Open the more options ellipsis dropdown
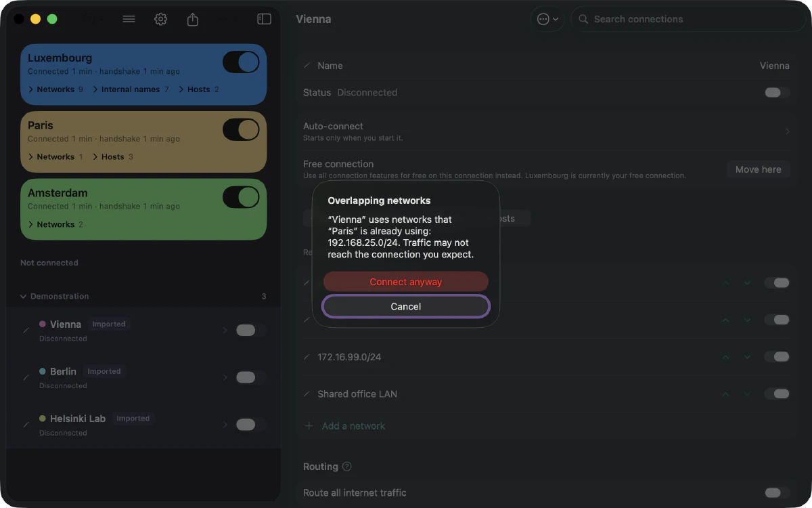812x508 pixels. tap(547, 19)
